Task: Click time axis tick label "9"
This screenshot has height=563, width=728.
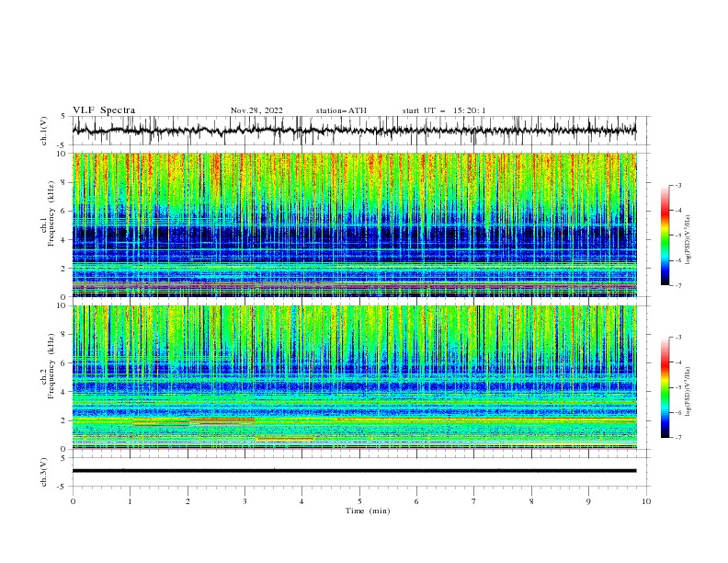Action: pos(588,501)
